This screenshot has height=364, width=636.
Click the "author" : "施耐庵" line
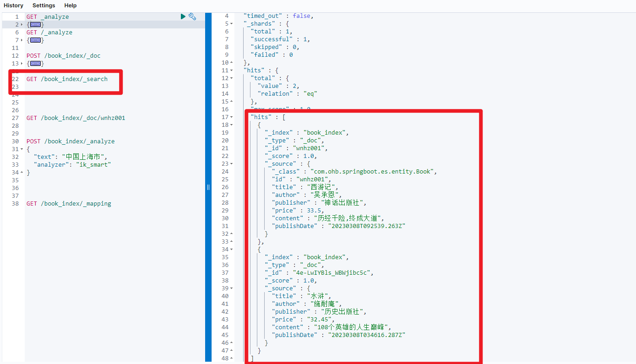pyautogui.click(x=307, y=304)
